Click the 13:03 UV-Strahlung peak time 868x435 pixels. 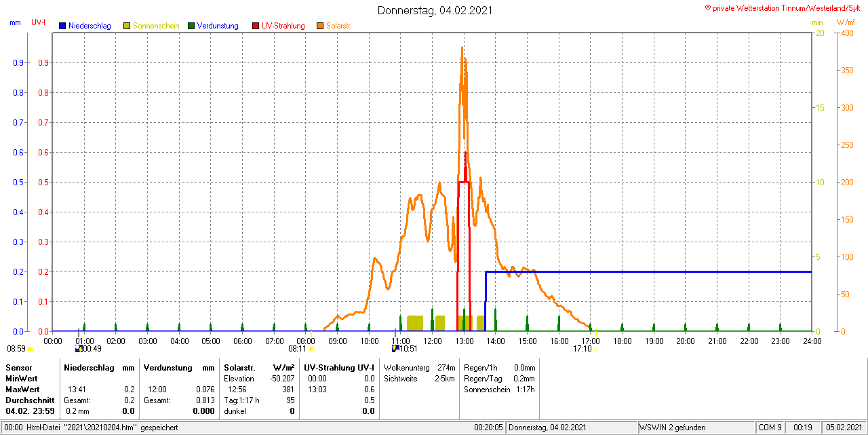tap(317, 390)
